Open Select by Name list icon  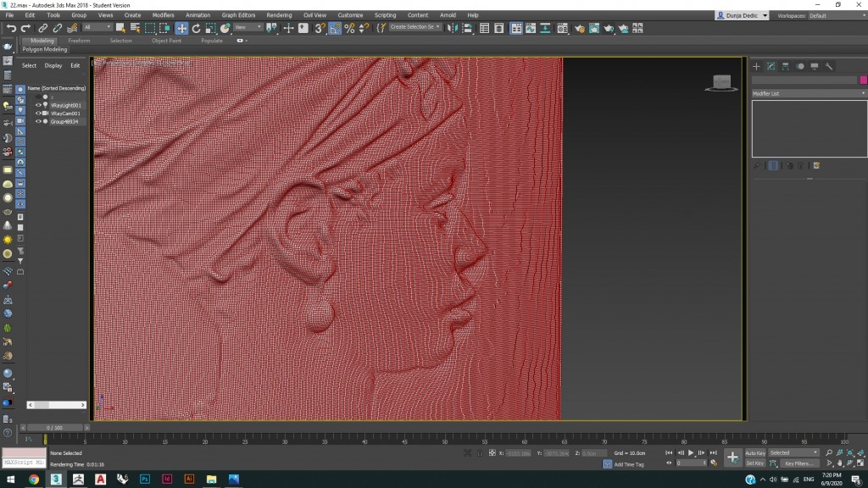click(135, 28)
